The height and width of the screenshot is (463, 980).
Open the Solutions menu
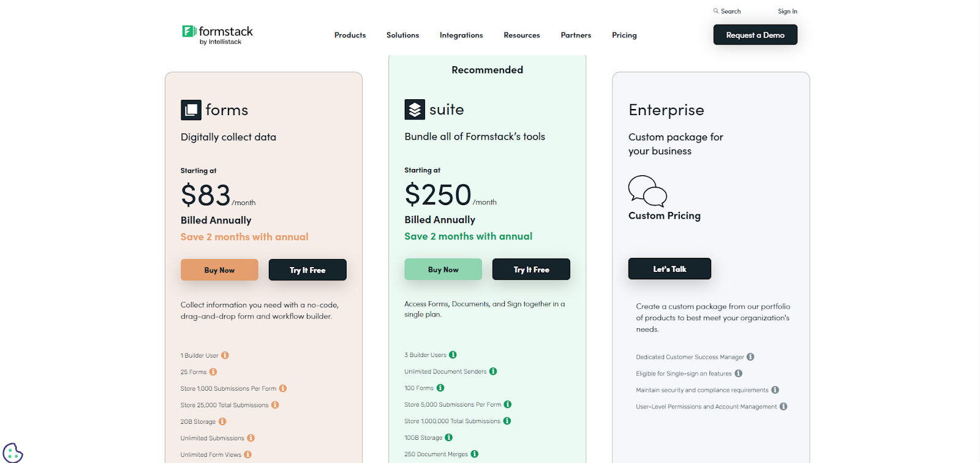[402, 35]
